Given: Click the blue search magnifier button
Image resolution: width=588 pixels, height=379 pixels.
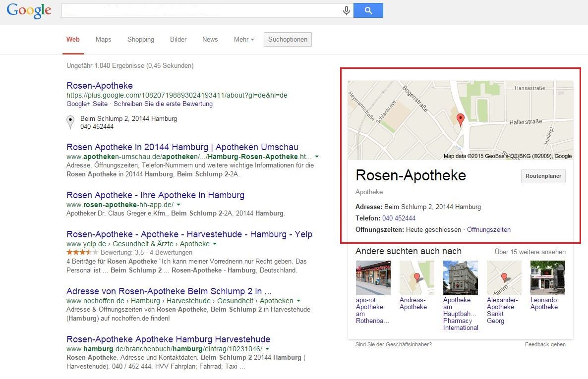Looking at the screenshot, I should pyautogui.click(x=368, y=10).
